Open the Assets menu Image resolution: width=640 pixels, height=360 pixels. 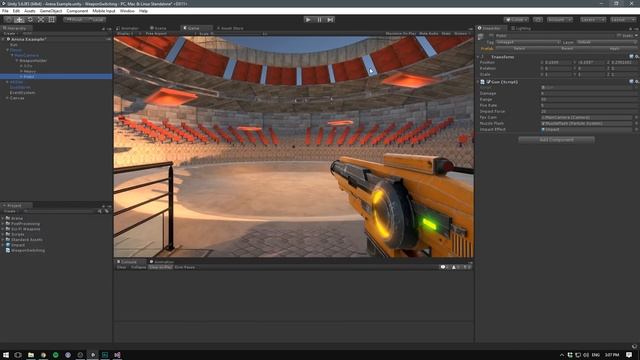pos(29,11)
